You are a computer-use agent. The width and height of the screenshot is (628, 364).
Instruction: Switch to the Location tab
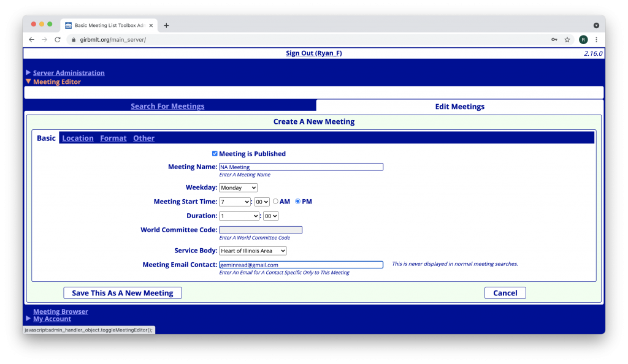point(78,138)
